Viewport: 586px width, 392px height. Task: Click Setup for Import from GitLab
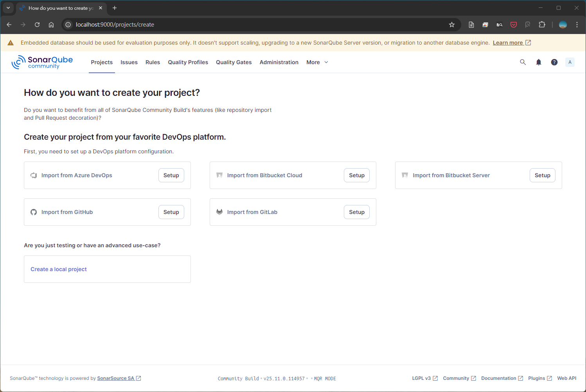click(356, 212)
